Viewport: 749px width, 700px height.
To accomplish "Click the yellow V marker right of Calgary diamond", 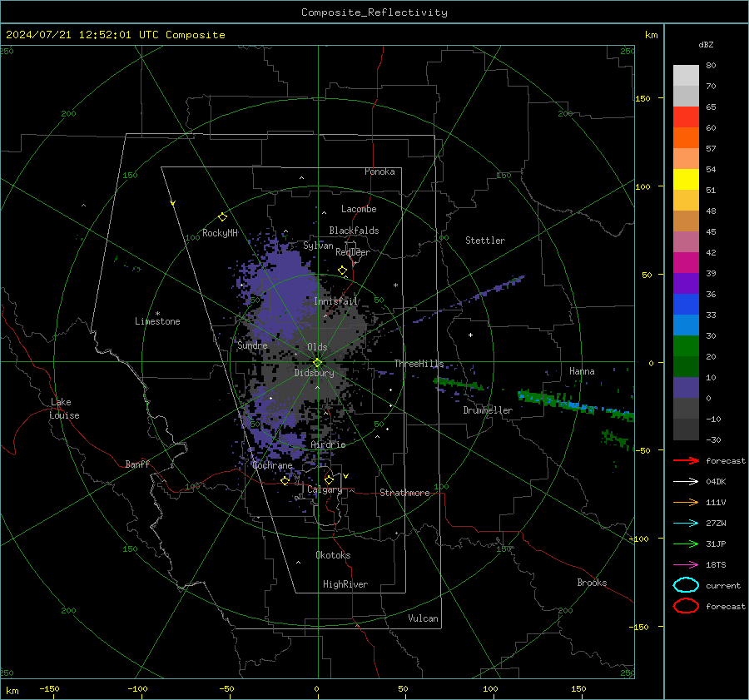I will [x=345, y=476].
